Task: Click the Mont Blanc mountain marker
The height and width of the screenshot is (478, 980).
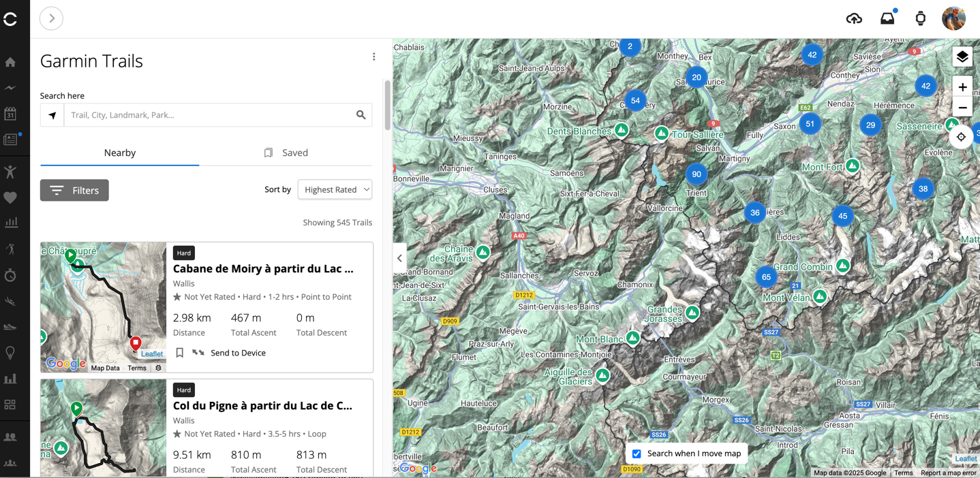Action: [x=633, y=338]
